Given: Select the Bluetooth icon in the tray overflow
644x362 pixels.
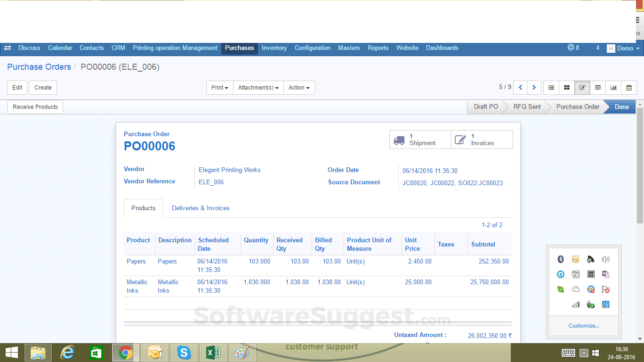Looking at the screenshot, I should click(560, 260).
